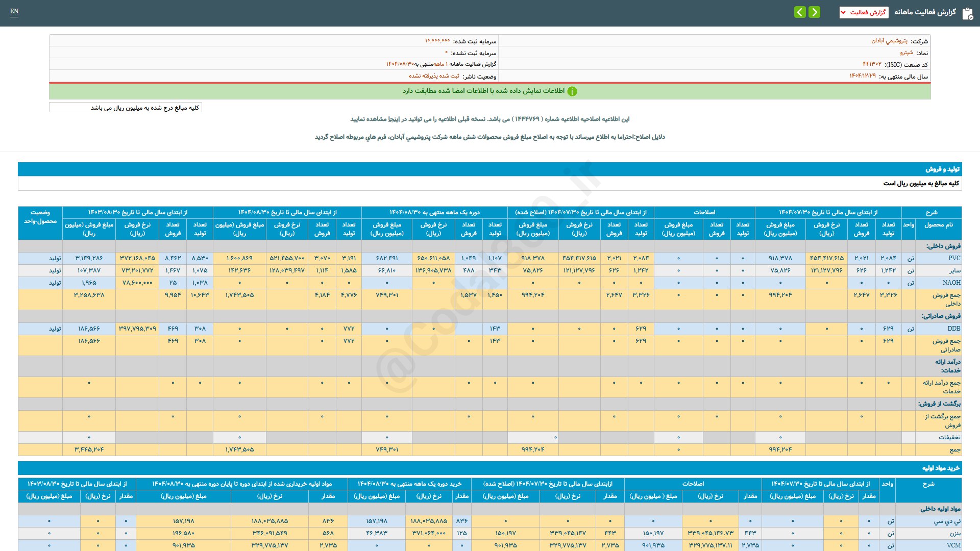Click the left green arrow button
Image resolution: width=980 pixels, height=551 pixels.
pos(800,12)
